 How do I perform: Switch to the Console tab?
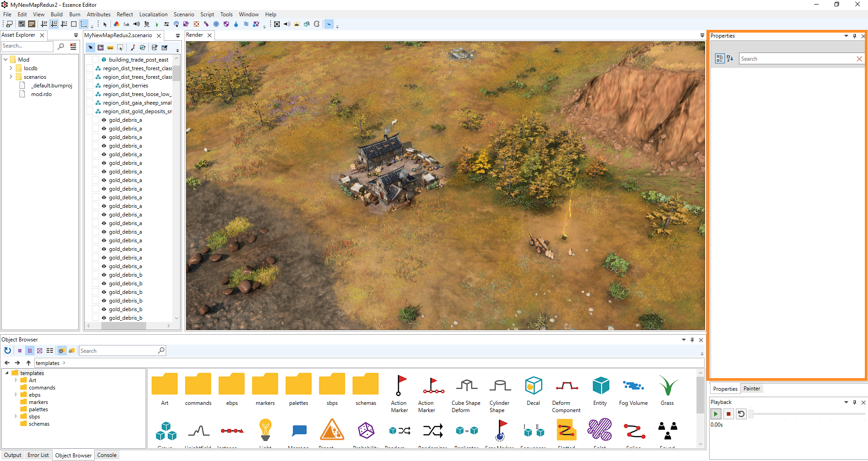(107, 455)
